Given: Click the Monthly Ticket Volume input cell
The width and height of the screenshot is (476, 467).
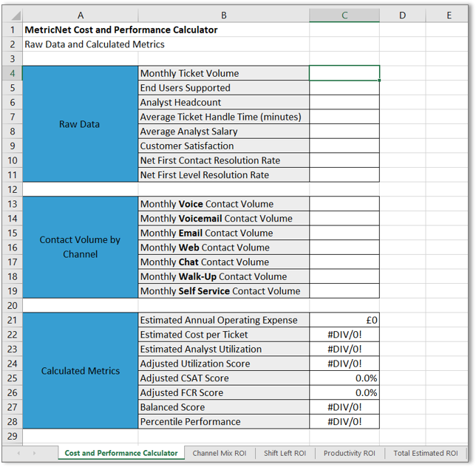Looking at the screenshot, I should pos(344,73).
